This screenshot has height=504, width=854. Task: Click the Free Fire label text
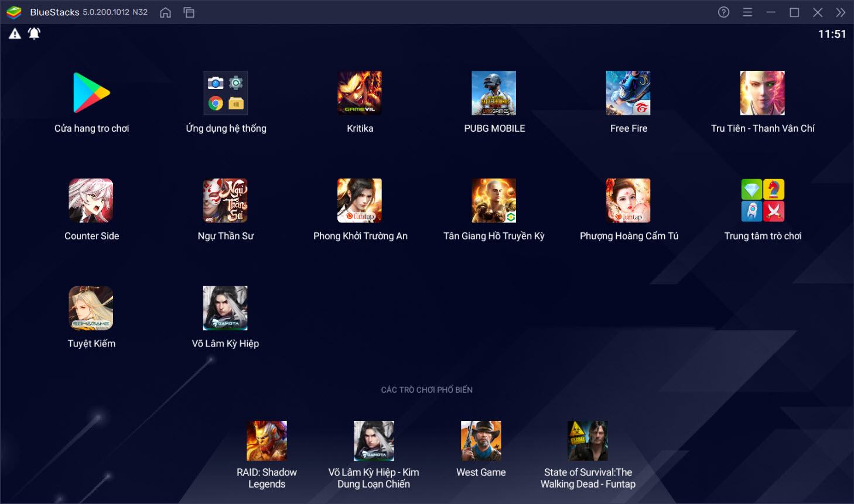628,128
